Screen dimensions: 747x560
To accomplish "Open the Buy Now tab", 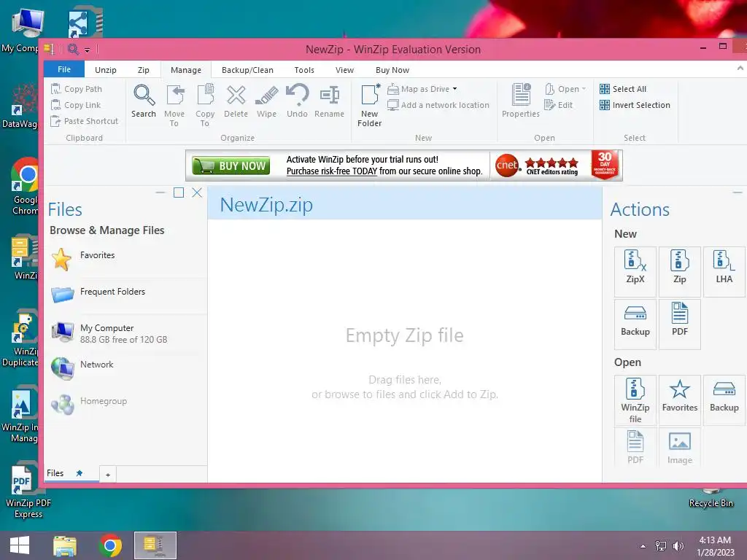I will coord(392,70).
